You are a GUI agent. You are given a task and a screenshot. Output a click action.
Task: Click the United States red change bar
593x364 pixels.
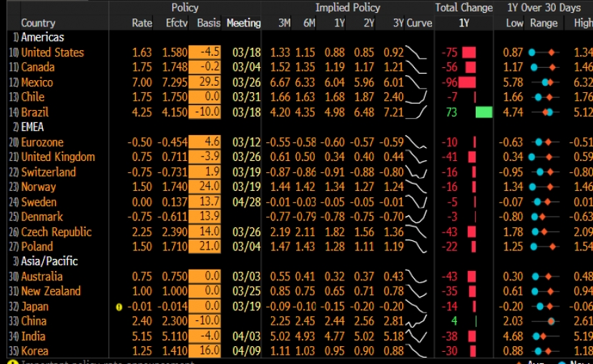tap(469, 52)
